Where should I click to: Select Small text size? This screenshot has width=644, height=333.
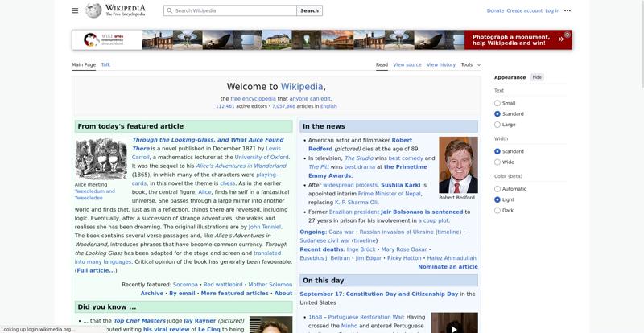coord(497,103)
